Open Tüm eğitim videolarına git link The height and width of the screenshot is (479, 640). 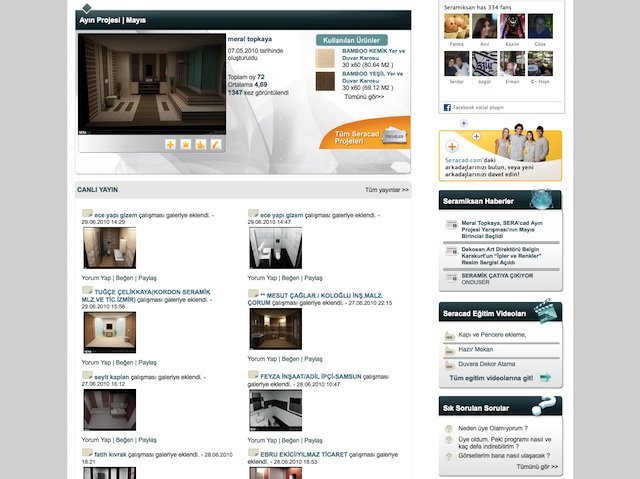coord(491,378)
